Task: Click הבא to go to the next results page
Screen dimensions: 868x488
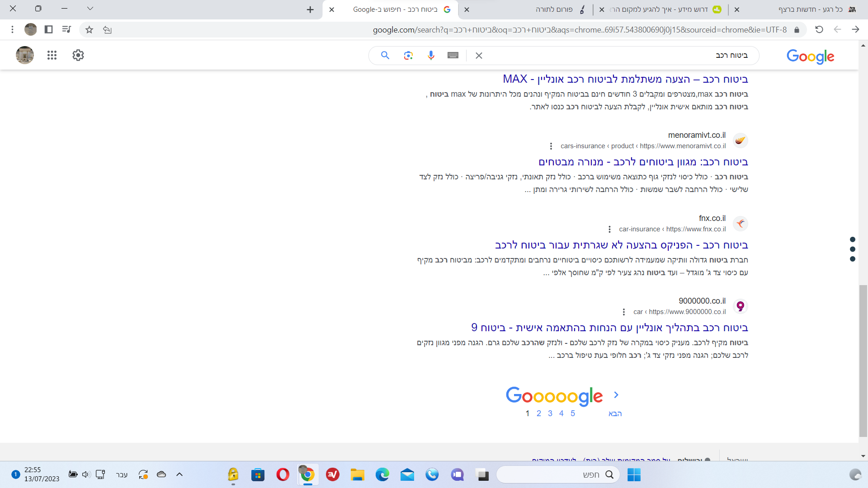Action: pyautogui.click(x=615, y=413)
